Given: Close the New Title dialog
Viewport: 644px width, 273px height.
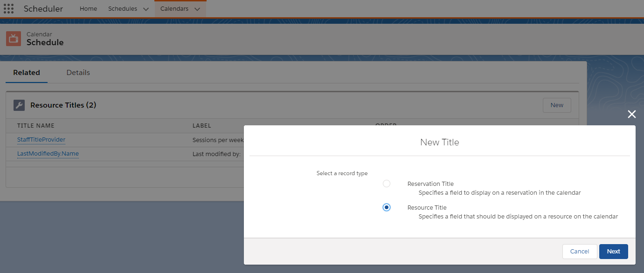Looking at the screenshot, I should point(631,115).
